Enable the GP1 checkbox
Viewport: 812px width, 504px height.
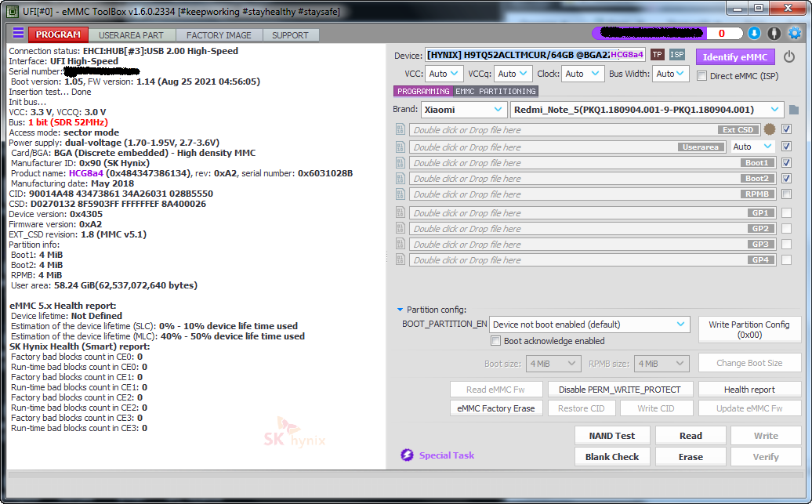(x=787, y=212)
